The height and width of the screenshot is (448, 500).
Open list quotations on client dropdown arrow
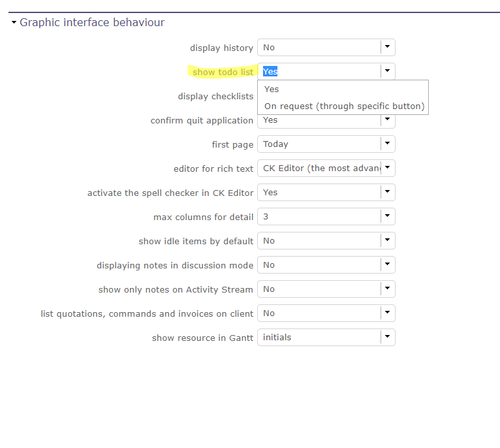pos(387,313)
